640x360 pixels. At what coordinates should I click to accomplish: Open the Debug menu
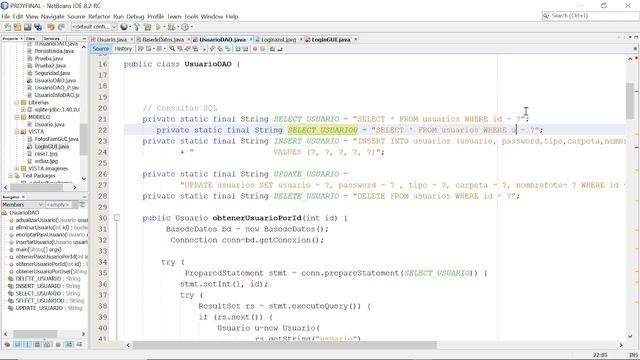click(x=135, y=16)
